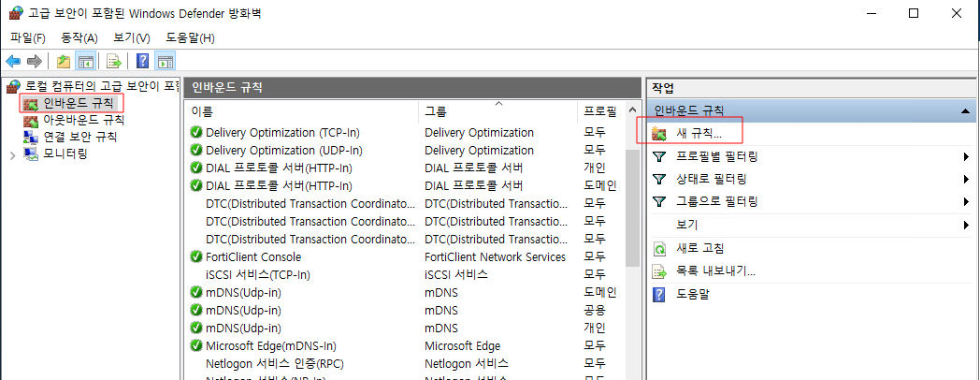Click the 도움말 help icon in actions

pos(658,294)
